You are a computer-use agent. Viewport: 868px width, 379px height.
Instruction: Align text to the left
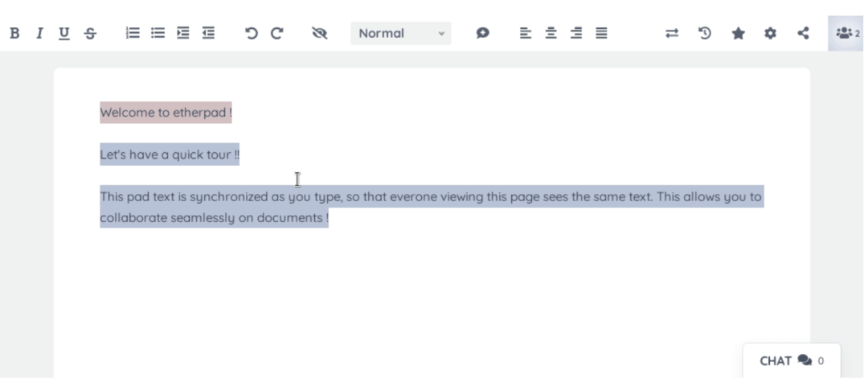point(526,33)
